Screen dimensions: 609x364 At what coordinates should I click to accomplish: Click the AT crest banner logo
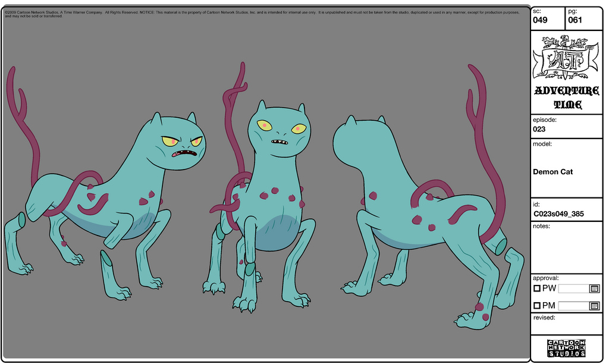[564, 58]
